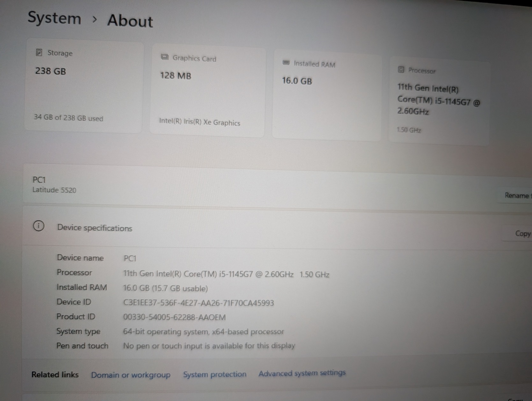Click the 1.50 GHz text in Processor card
Image resolution: width=532 pixels, height=401 pixels.
(x=409, y=130)
